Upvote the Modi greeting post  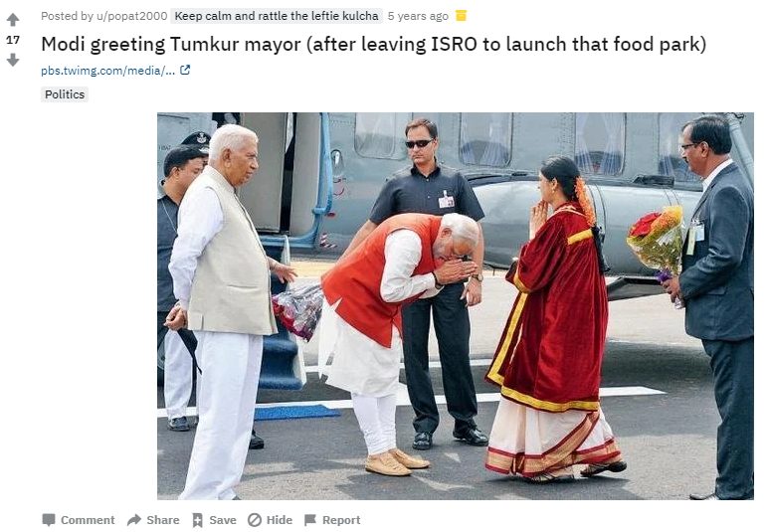click(13, 20)
